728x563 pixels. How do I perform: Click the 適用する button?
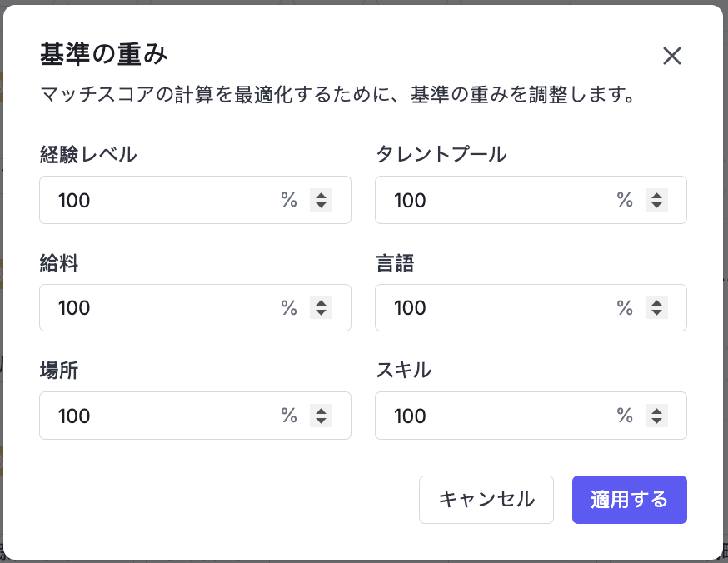[629, 500]
